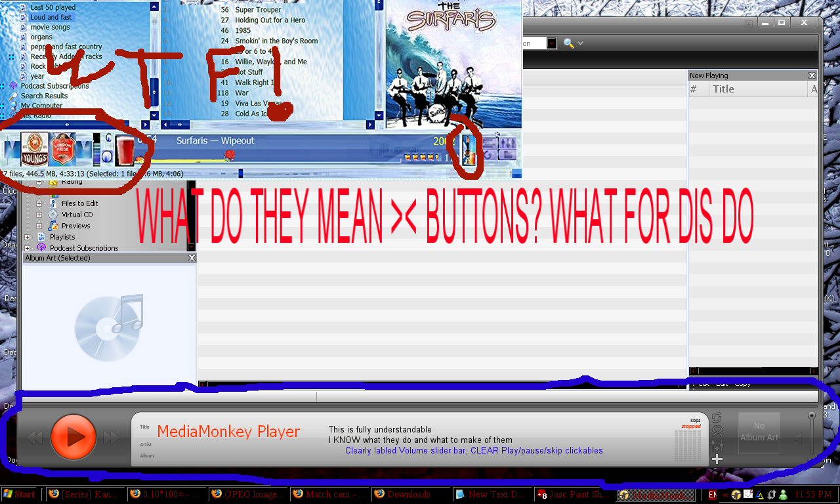
Task: Select the organs playlist
Action: coord(41,37)
